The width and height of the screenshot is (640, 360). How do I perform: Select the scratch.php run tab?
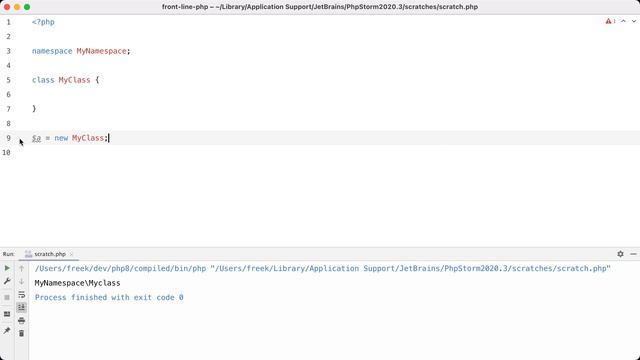[50, 254]
